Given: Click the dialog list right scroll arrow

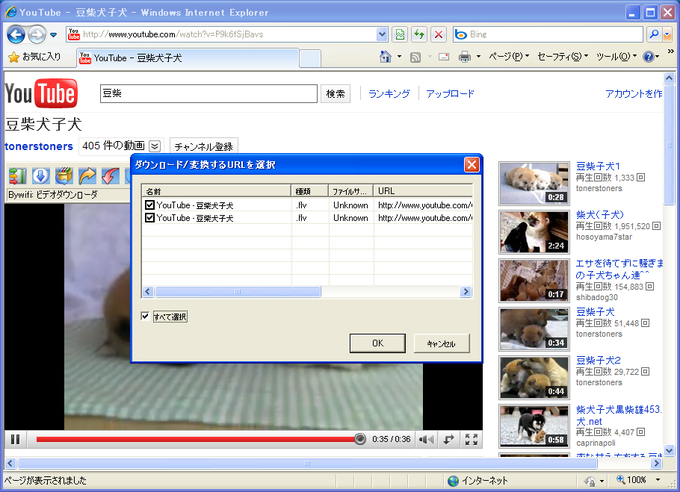Looking at the screenshot, I should (x=466, y=292).
